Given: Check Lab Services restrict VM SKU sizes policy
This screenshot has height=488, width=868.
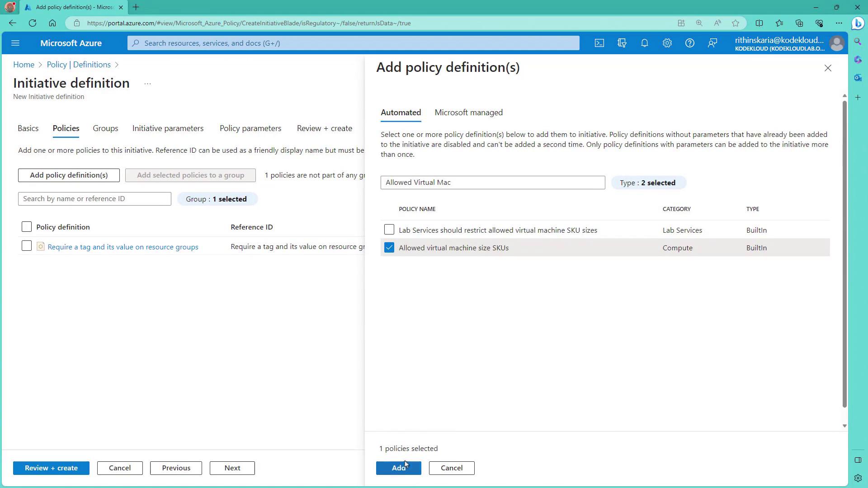Looking at the screenshot, I should pos(389,230).
